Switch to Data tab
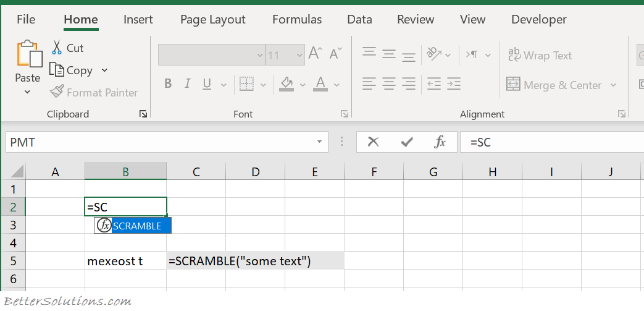Viewport: 644px width, 311px height. (x=359, y=19)
